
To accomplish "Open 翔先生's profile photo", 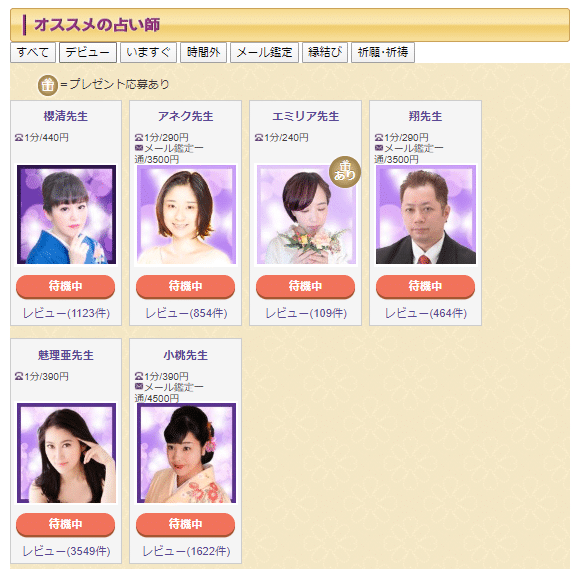I will click(426, 215).
